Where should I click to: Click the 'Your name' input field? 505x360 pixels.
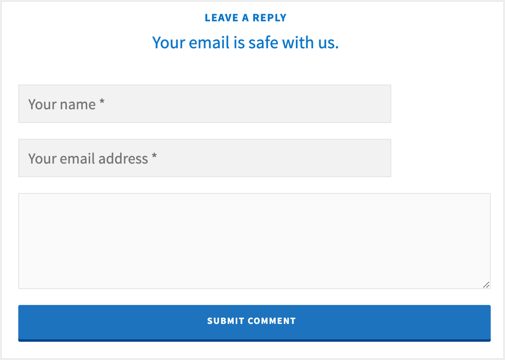tap(204, 104)
